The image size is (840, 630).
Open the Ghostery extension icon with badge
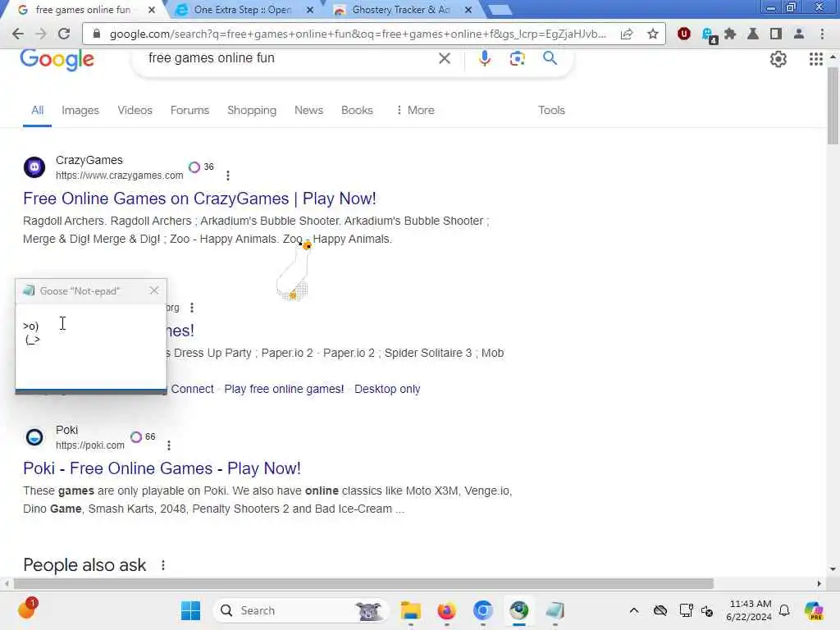[709, 34]
